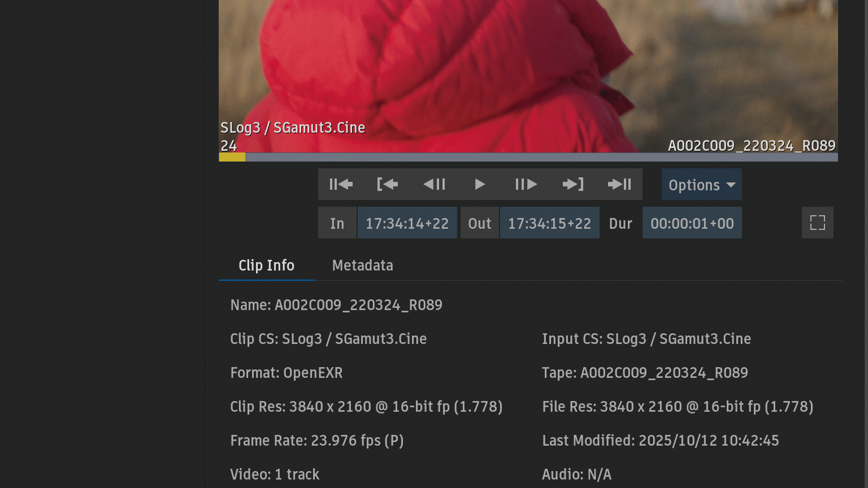Click the In button
Viewport: 868px width, 488px height.
pyautogui.click(x=337, y=223)
